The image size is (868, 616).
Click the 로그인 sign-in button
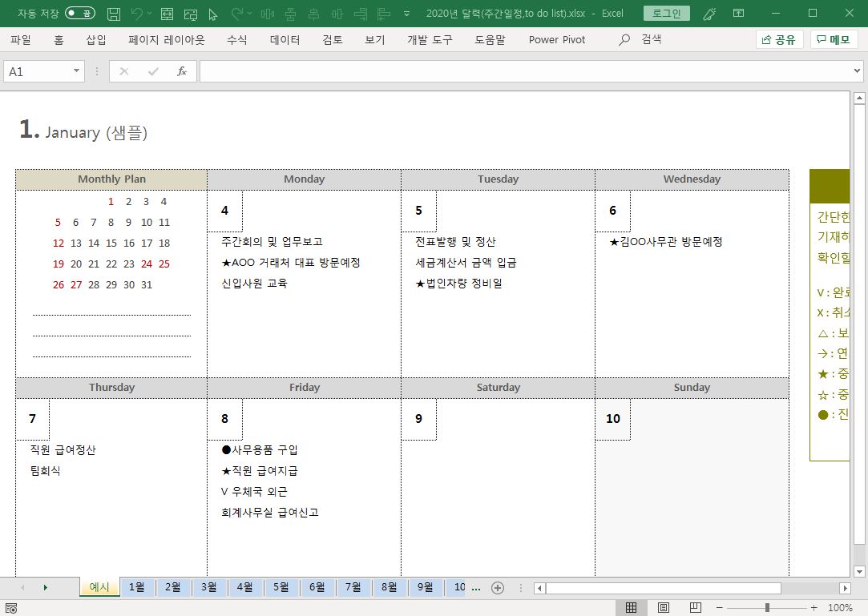[667, 14]
